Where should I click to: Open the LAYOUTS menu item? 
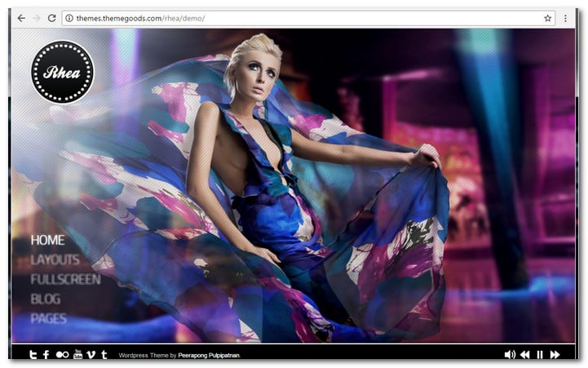pyautogui.click(x=55, y=259)
